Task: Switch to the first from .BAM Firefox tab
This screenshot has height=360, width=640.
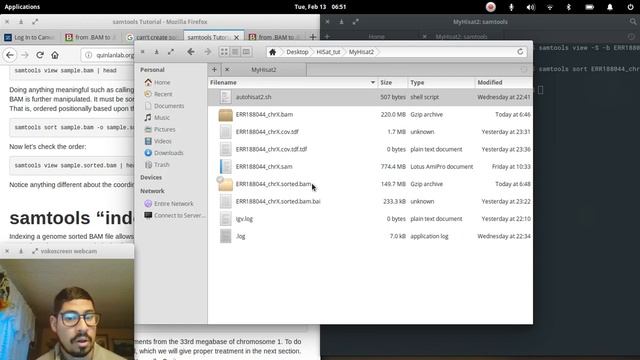Action: click(x=91, y=37)
